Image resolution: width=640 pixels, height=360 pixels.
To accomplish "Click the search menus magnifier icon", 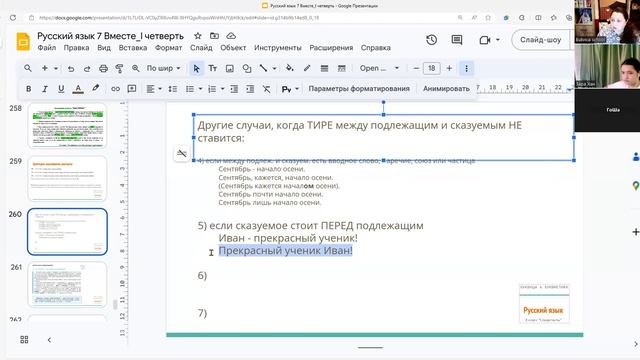I will (x=28, y=68).
